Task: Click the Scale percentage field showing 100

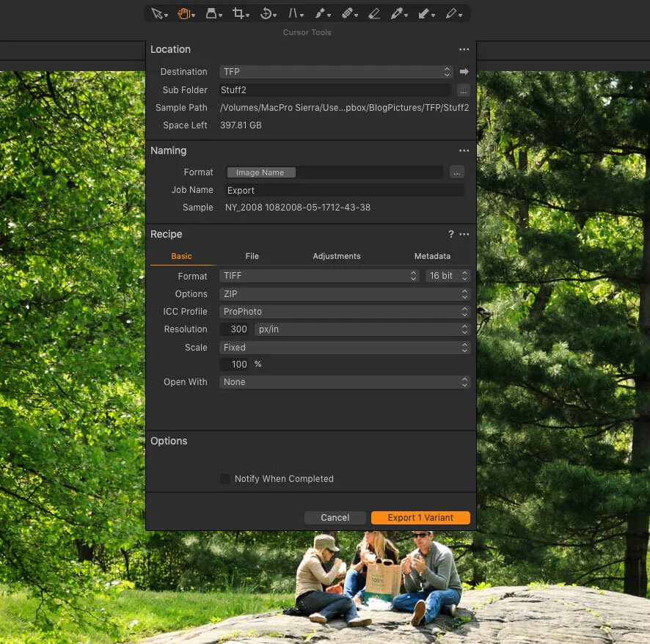Action: tap(235, 365)
